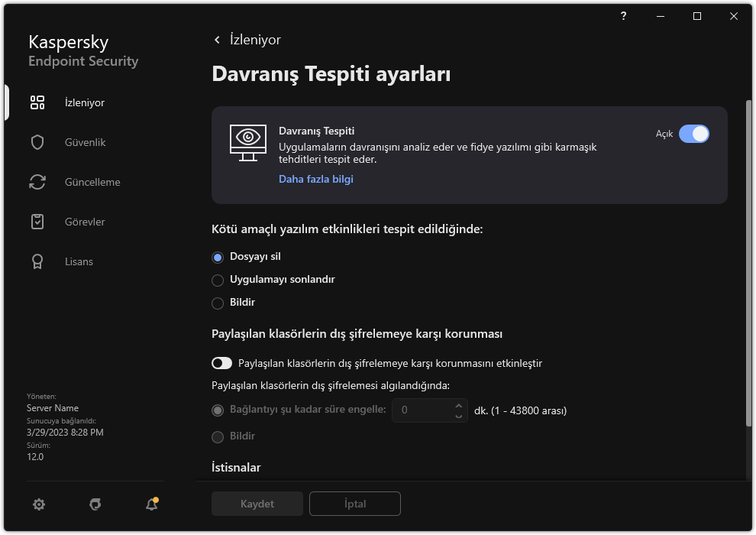
Task: Open the support agent icon in bottom bar
Action: click(95, 504)
